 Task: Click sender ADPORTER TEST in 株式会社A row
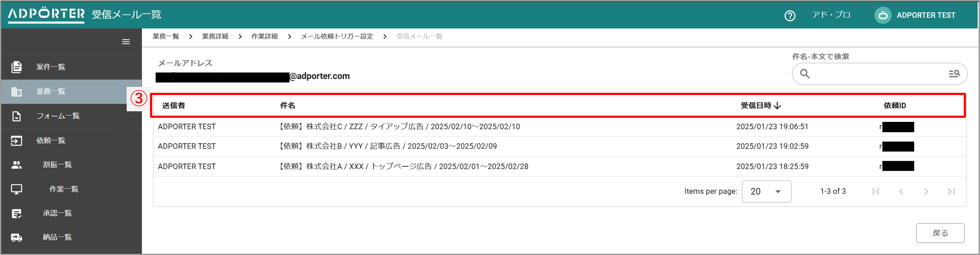point(187,167)
